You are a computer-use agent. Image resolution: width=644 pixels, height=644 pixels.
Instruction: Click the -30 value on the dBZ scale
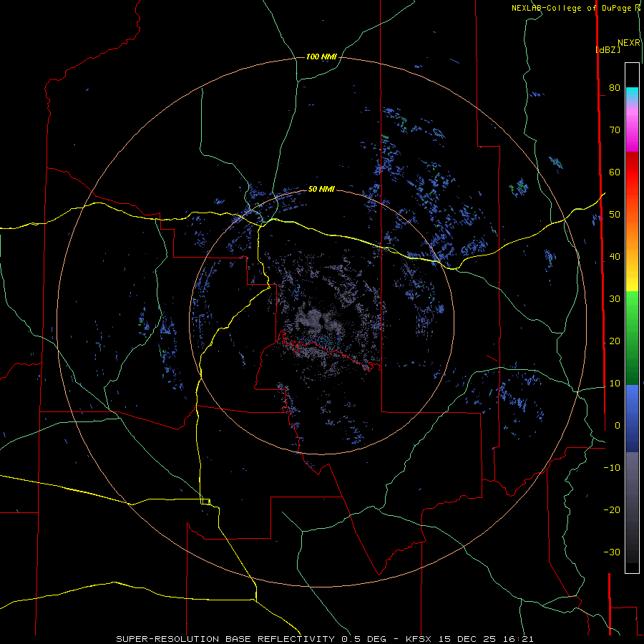[x=612, y=552]
